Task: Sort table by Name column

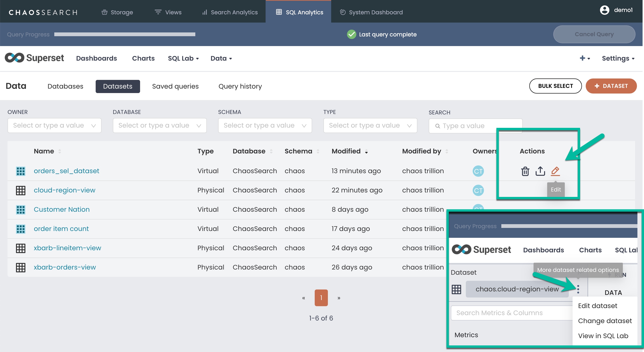Action: 44,151
